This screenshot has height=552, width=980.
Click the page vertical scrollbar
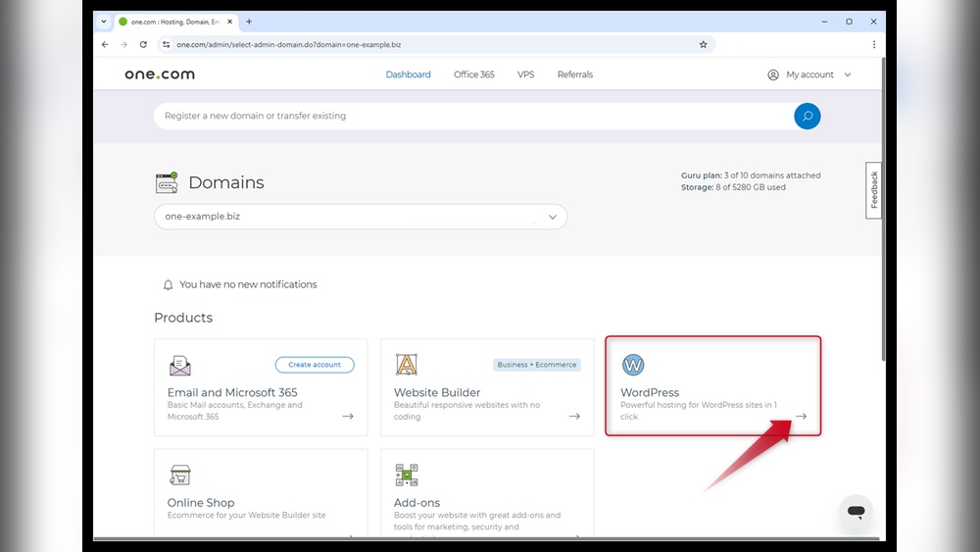pyautogui.click(x=883, y=210)
